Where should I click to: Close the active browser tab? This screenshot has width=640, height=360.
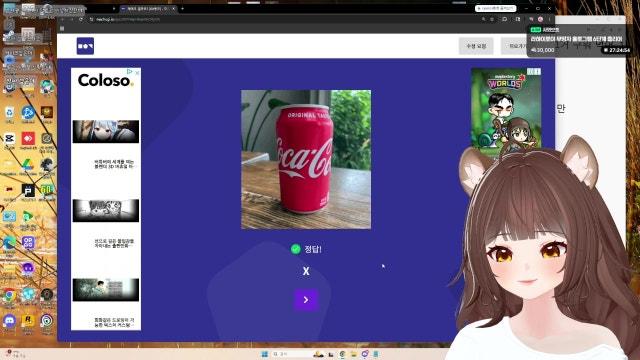174,8
